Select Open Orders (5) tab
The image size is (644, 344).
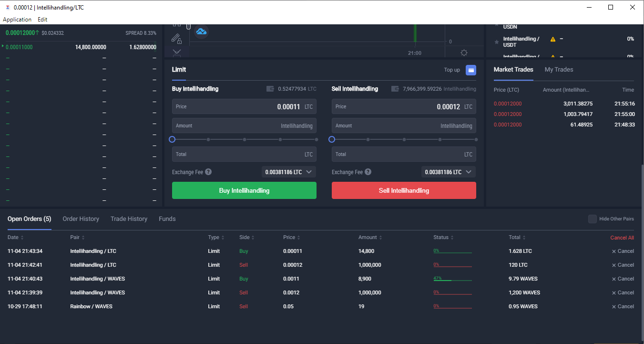tap(30, 219)
